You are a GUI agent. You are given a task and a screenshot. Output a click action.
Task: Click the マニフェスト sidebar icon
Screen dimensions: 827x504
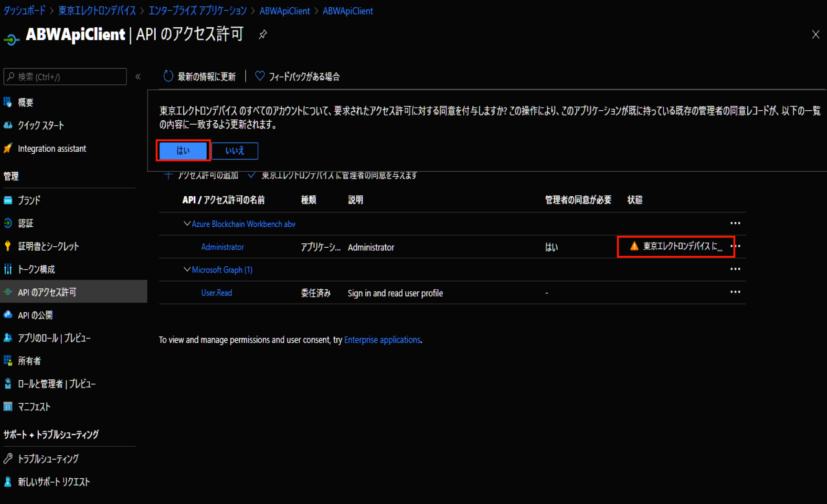(x=8, y=407)
